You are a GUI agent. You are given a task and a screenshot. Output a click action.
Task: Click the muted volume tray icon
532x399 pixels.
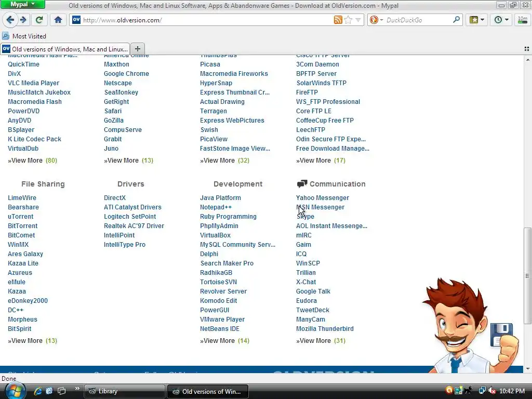tap(491, 391)
